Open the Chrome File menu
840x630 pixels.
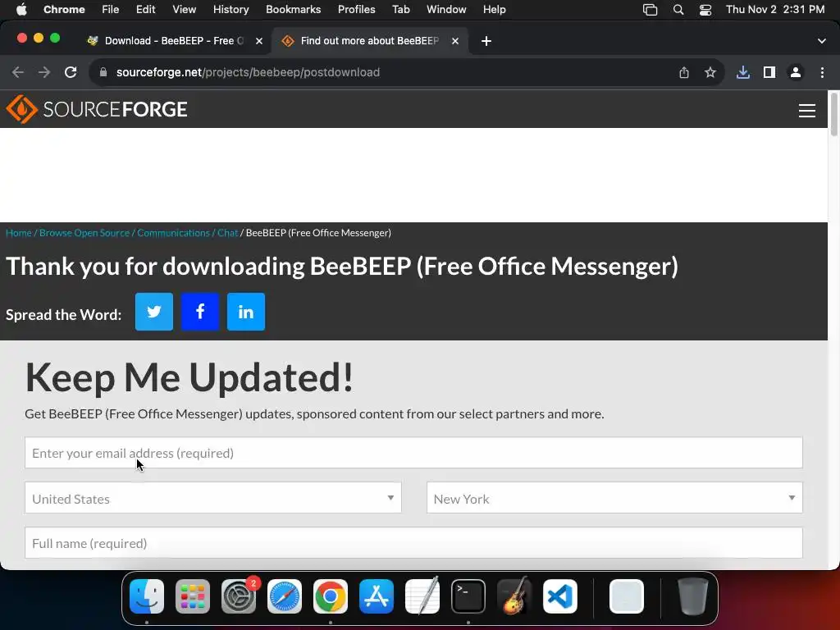click(111, 10)
